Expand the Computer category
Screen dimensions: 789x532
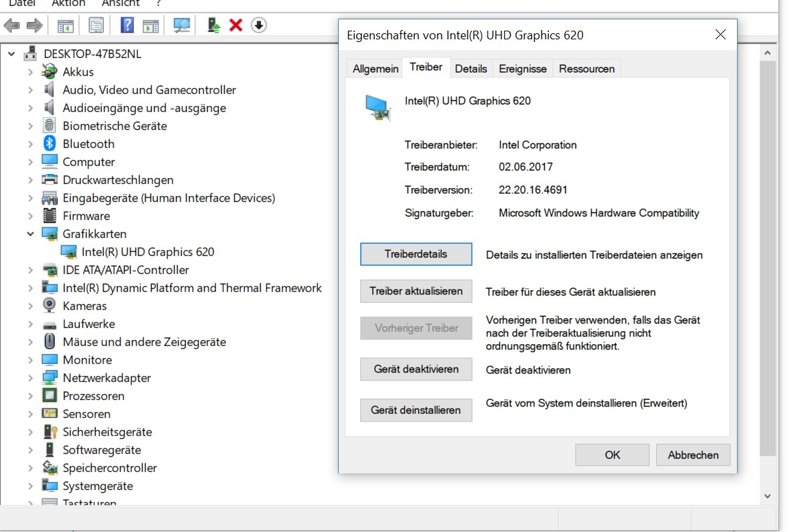(x=30, y=161)
